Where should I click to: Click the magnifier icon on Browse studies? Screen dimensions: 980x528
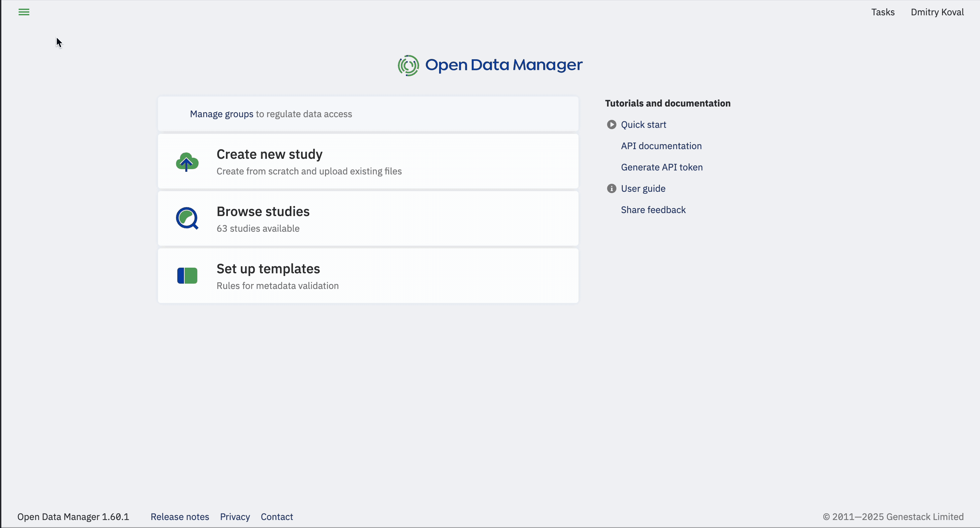pyautogui.click(x=187, y=218)
